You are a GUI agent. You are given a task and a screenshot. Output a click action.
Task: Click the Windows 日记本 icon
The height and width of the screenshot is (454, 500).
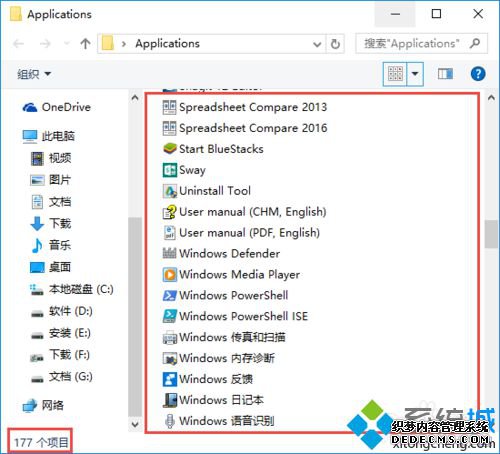point(169,400)
